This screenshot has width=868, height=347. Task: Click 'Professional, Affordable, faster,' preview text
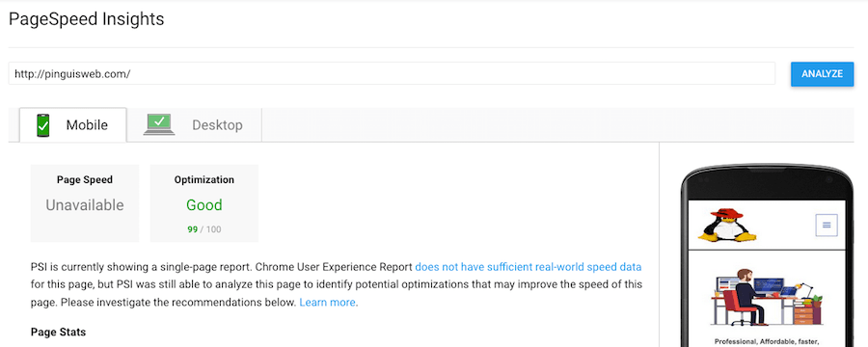coord(767,341)
